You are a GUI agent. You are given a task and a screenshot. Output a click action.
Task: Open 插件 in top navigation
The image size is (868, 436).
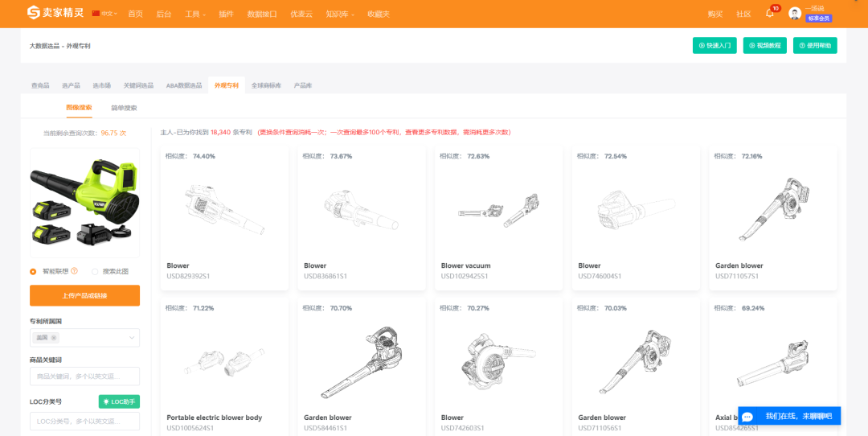(226, 14)
